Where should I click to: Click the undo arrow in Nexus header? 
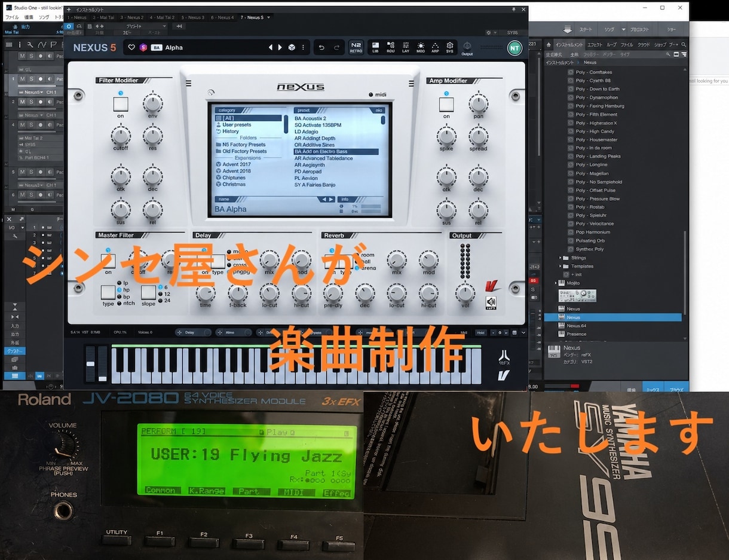pyautogui.click(x=321, y=47)
